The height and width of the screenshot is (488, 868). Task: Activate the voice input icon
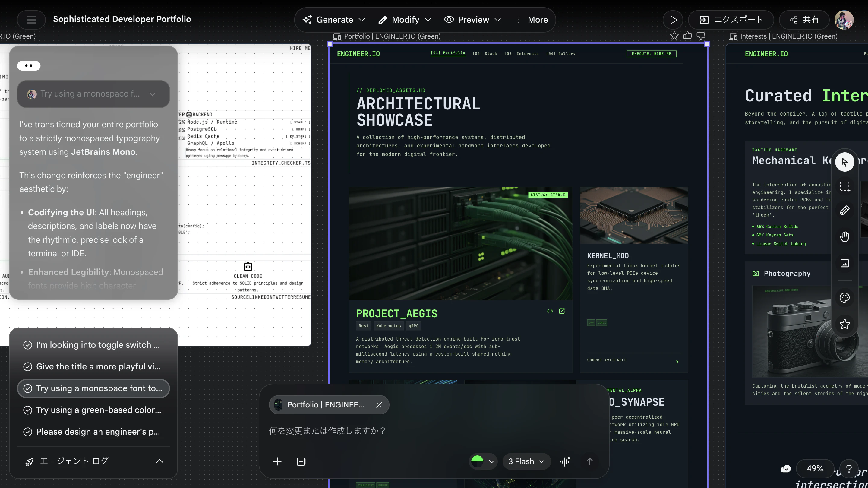tap(565, 461)
